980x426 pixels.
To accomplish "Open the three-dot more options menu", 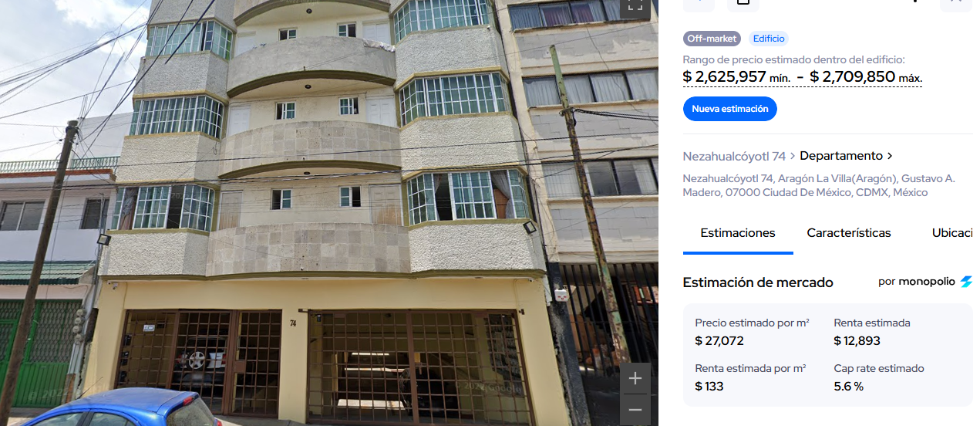I will pyautogui.click(x=915, y=2).
